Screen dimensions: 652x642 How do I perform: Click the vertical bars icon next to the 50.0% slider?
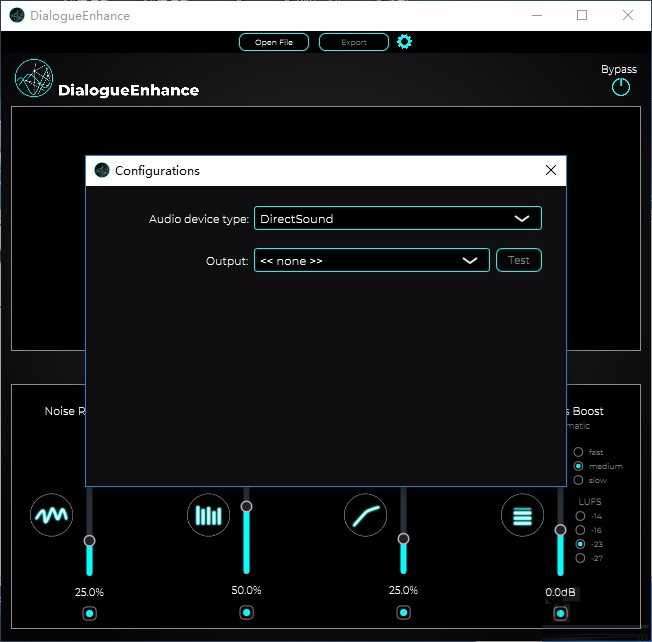click(x=208, y=516)
